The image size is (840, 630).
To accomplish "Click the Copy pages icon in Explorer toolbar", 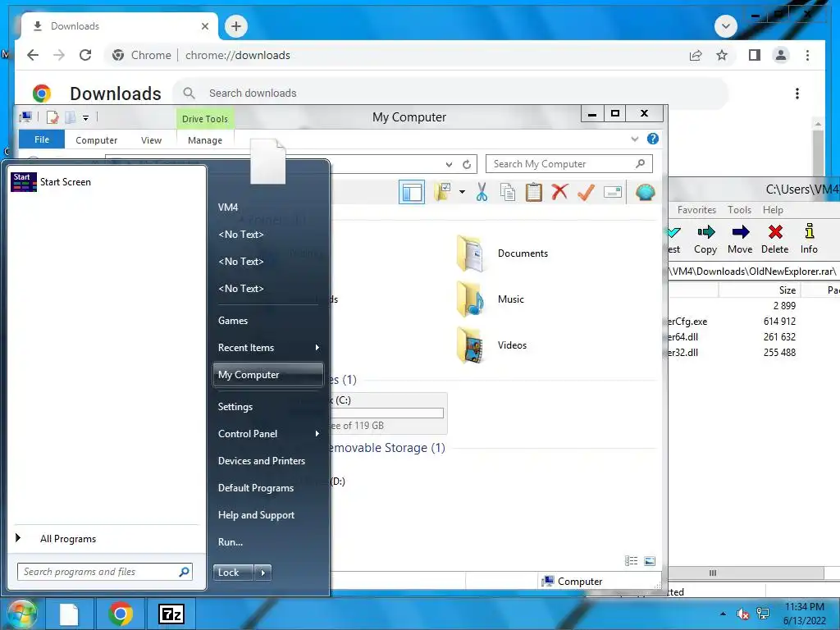I will point(507,192).
